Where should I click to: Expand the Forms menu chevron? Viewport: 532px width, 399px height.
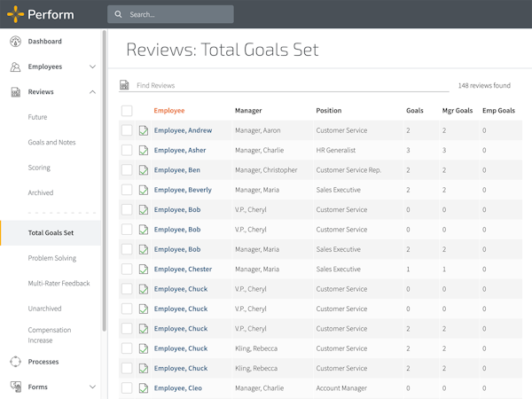pos(92,387)
